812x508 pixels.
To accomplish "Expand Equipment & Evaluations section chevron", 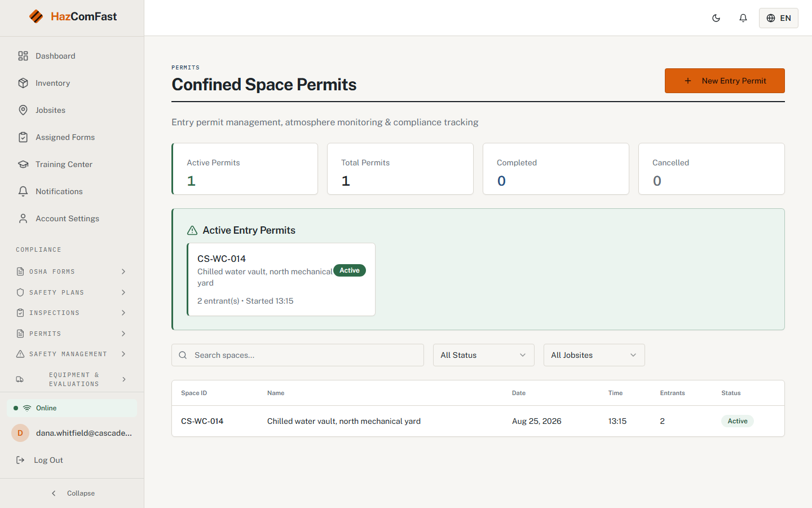I will pyautogui.click(x=123, y=379).
